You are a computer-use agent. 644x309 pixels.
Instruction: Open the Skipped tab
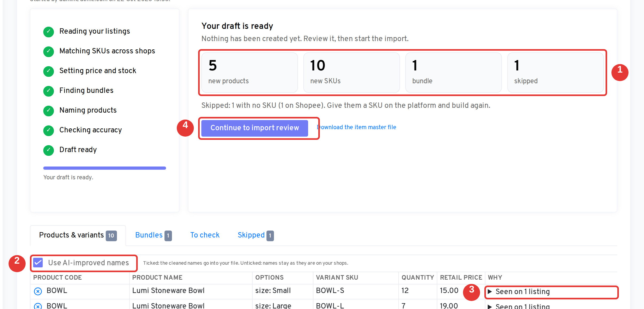tap(256, 235)
